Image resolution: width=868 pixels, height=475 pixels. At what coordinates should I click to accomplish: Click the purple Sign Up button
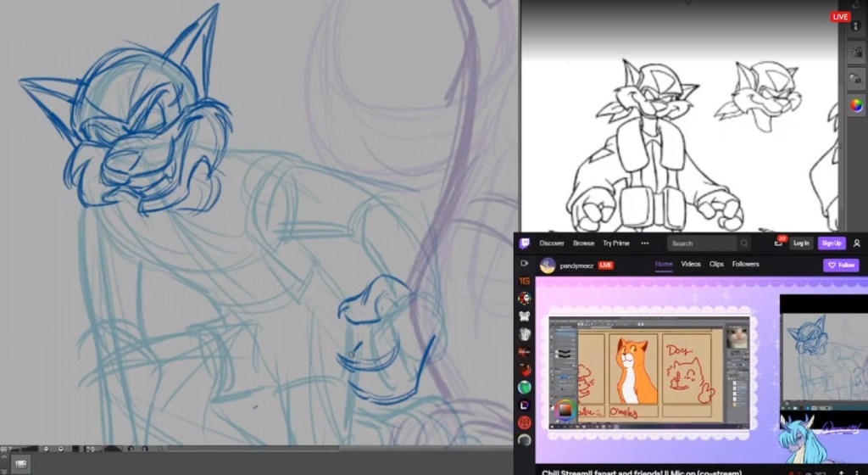click(832, 243)
